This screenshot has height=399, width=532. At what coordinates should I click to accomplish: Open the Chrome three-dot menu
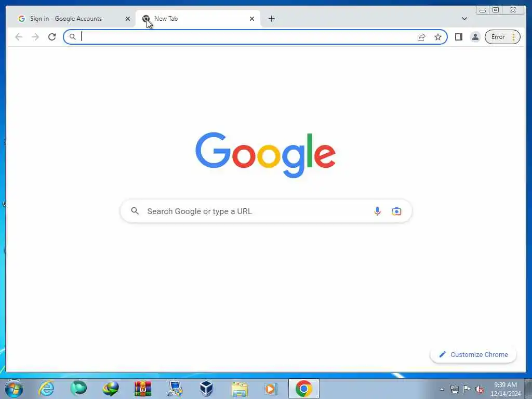pos(514,37)
